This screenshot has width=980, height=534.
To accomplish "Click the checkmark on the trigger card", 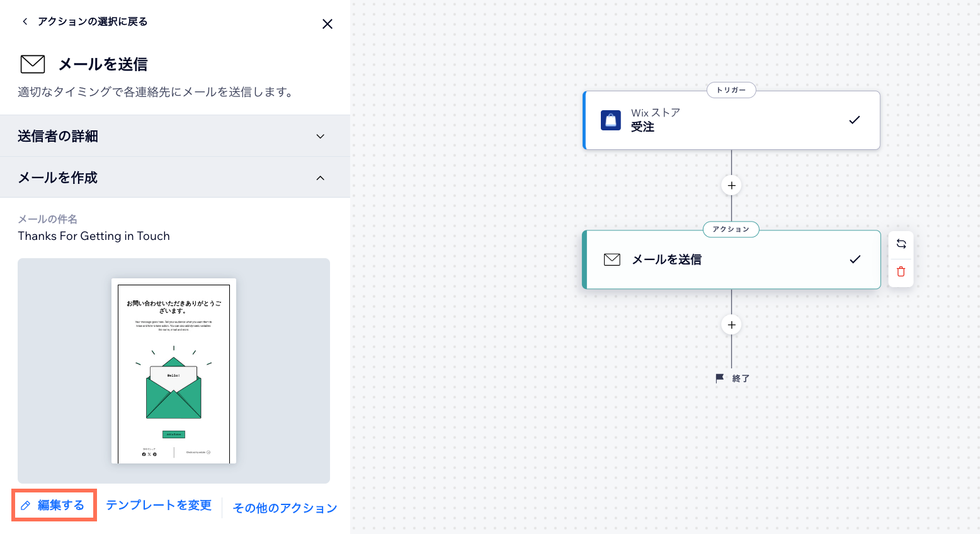I will (x=854, y=120).
